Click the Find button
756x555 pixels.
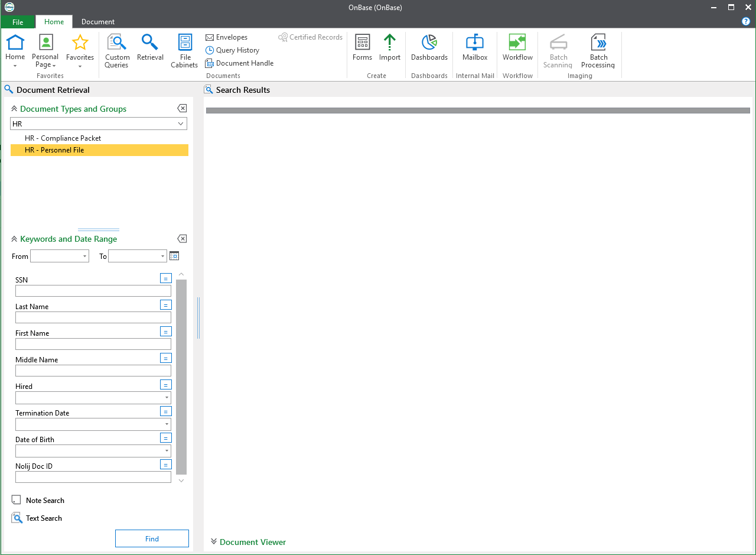pyautogui.click(x=152, y=538)
